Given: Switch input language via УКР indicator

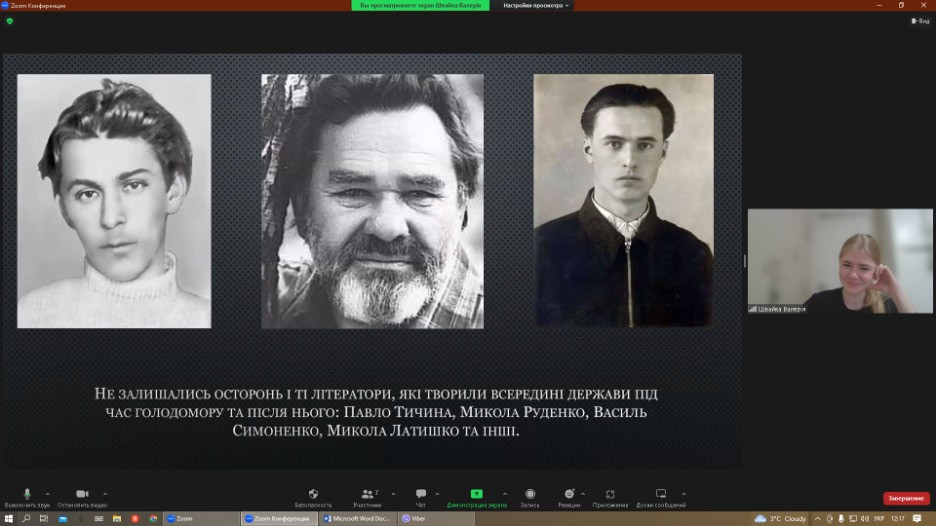Looking at the screenshot, I should tap(879, 519).
